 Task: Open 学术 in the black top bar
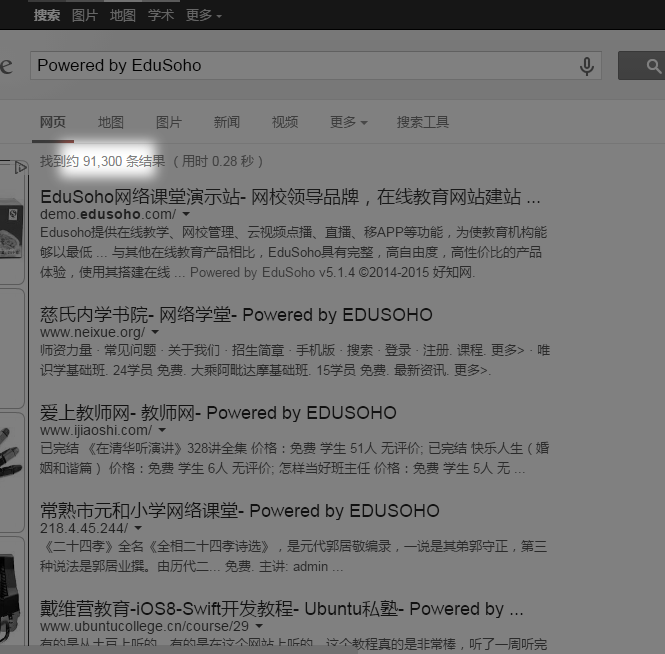tap(161, 15)
